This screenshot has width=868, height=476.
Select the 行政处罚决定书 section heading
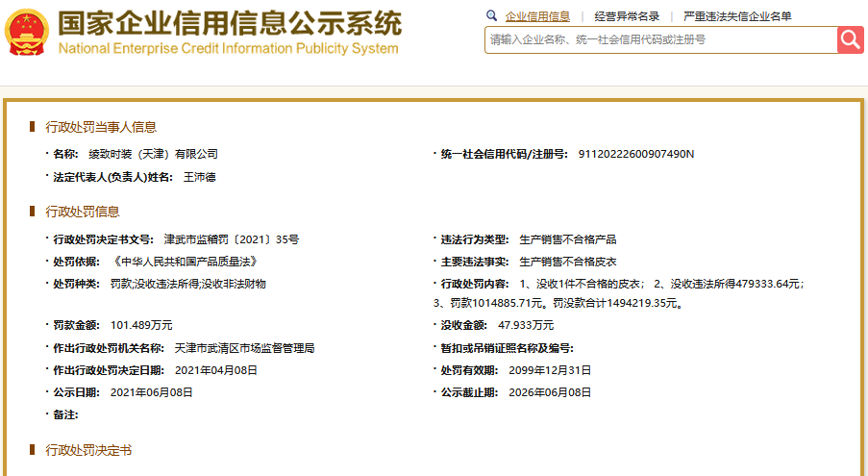click(88, 451)
